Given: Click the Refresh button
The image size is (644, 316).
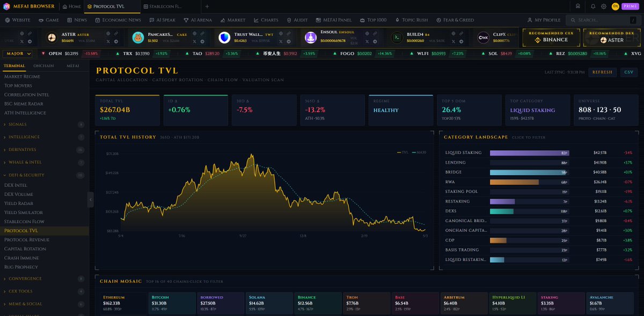Looking at the screenshot, I should (x=603, y=72).
